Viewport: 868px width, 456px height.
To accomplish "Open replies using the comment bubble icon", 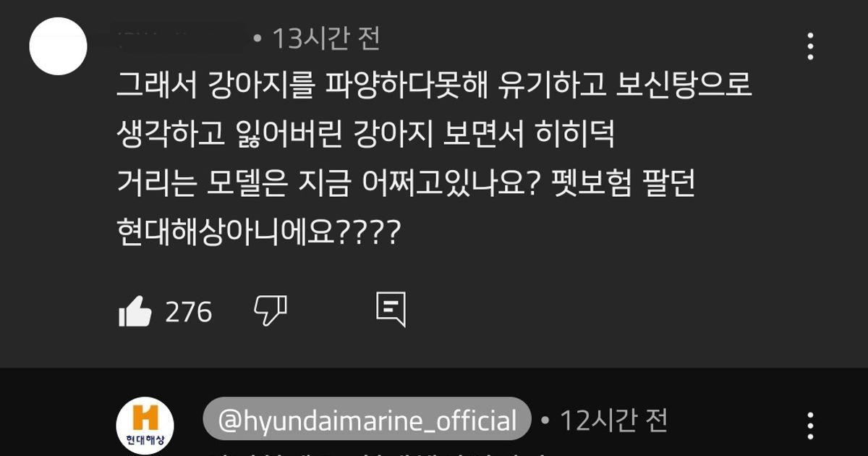I will click(391, 311).
